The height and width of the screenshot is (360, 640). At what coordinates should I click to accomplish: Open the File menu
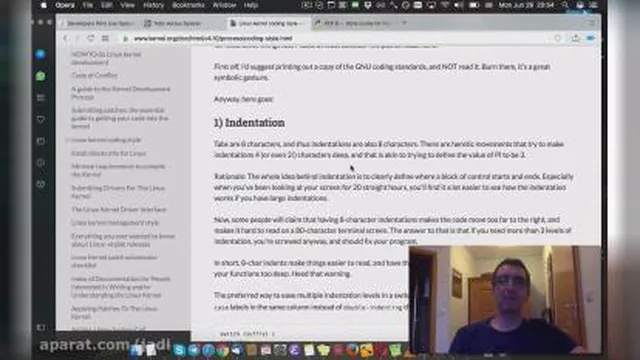88,5
